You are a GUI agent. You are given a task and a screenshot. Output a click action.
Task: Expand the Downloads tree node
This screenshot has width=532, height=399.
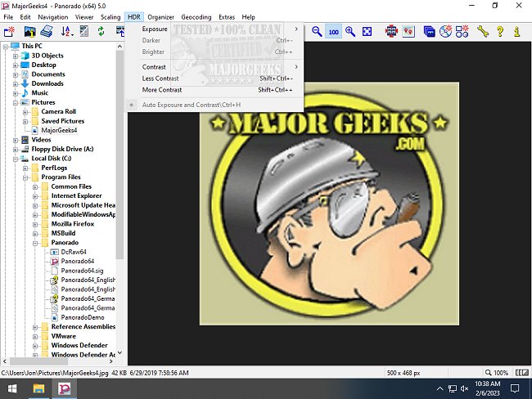(x=16, y=83)
